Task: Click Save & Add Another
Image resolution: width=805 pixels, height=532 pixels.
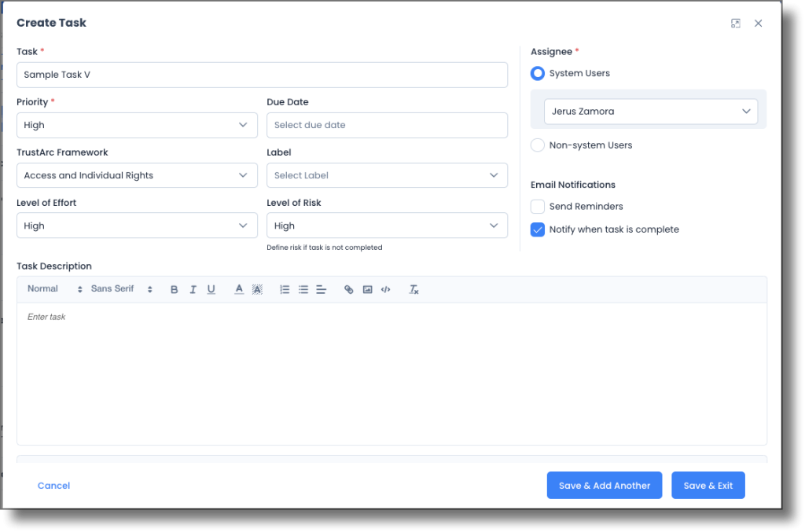Action: [x=604, y=485]
